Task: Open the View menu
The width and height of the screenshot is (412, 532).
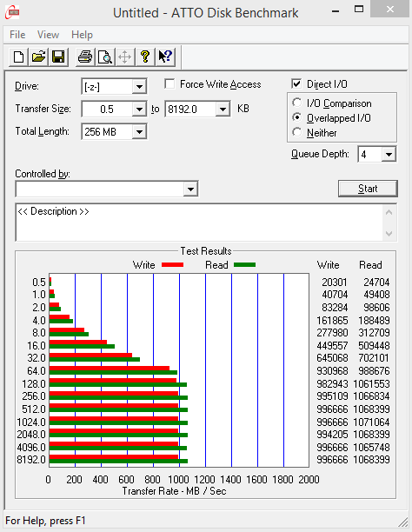Action: pyautogui.click(x=48, y=35)
